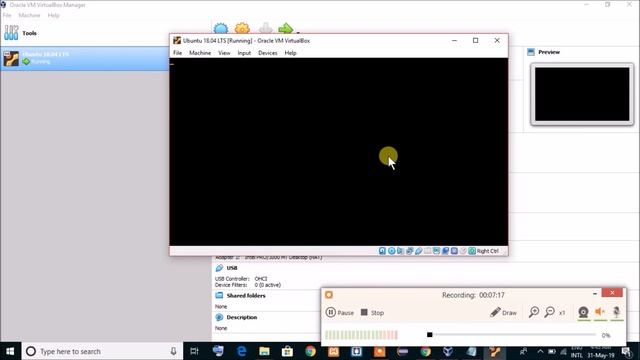Screen dimensions: 640x360
Task: Click the recording indicator icon in VM status bar
Action: tap(445, 251)
